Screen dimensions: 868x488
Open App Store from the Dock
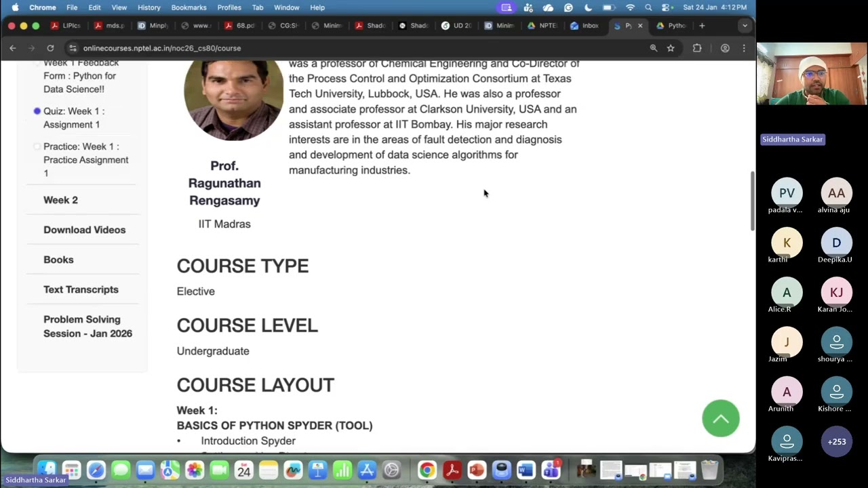pos(367,470)
